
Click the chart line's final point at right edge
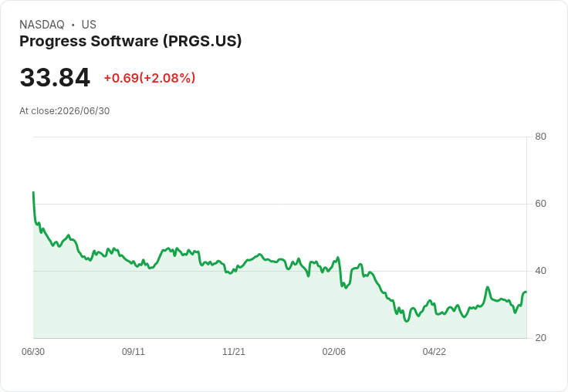(x=526, y=292)
